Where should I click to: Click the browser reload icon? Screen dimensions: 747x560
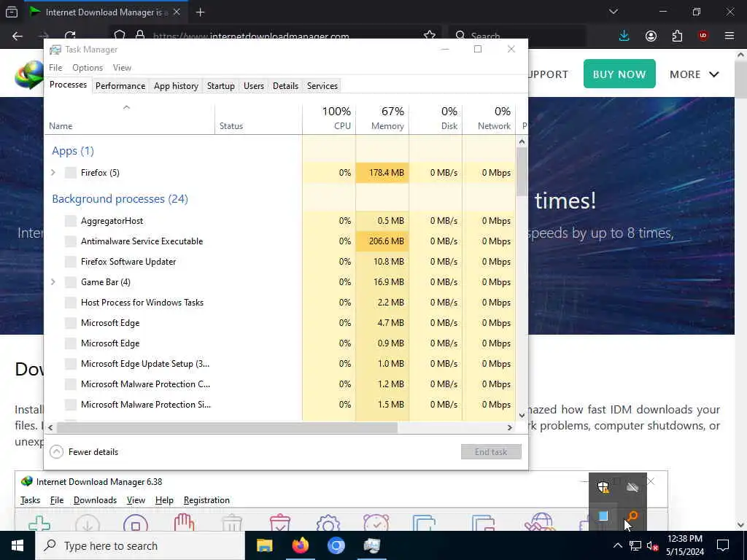[70, 36]
